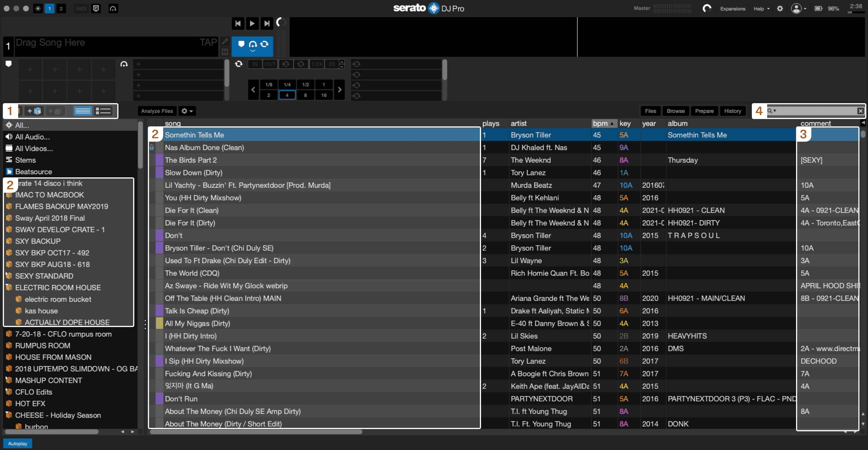The height and width of the screenshot is (450, 868).
Task: Click the play button in transport controls
Action: (x=252, y=23)
